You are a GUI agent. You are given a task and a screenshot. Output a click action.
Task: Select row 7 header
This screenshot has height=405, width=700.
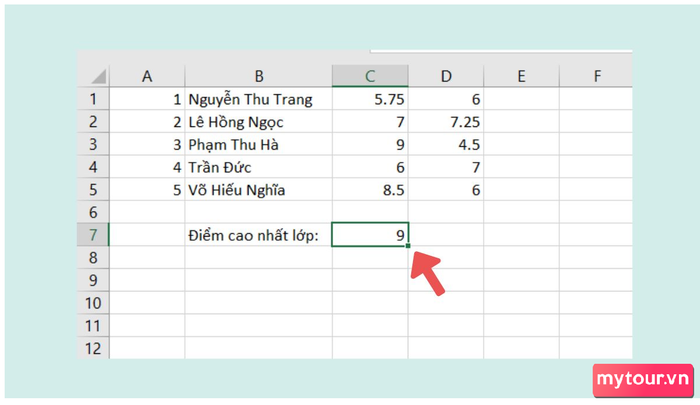click(93, 235)
